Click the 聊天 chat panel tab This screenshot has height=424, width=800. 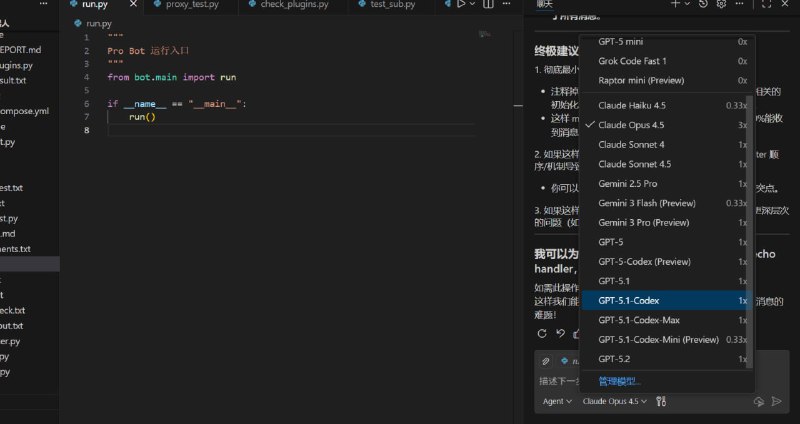[x=544, y=4]
